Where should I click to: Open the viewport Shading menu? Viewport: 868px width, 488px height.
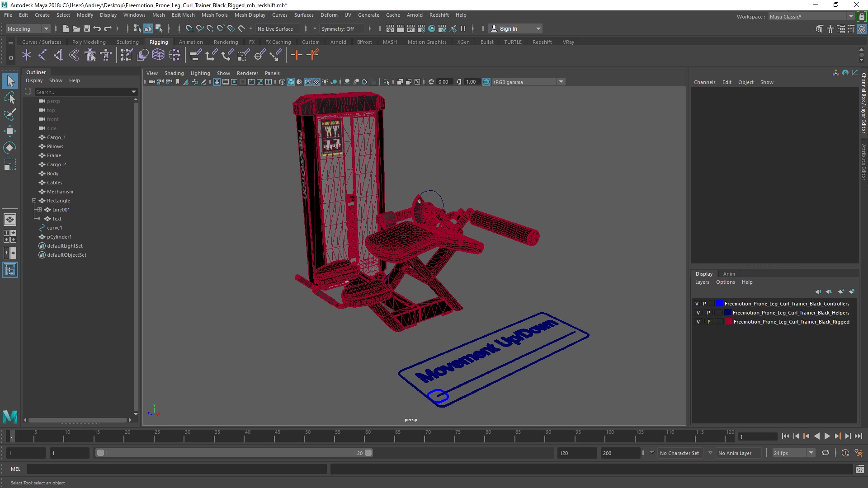point(174,73)
